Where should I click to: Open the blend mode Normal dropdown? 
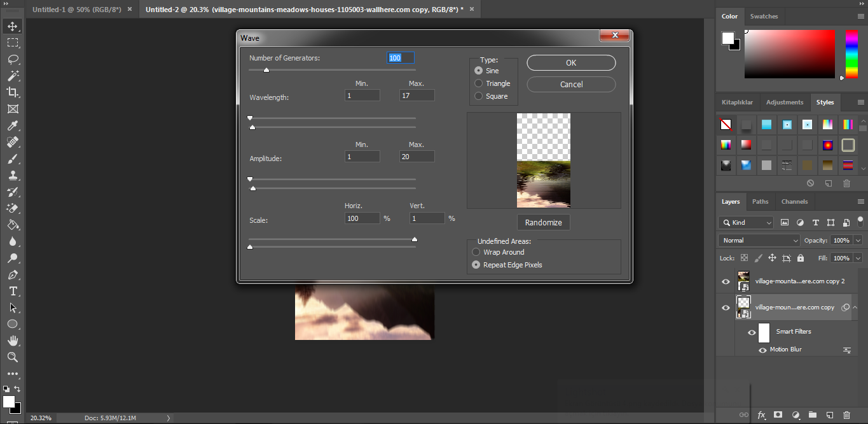(x=759, y=240)
